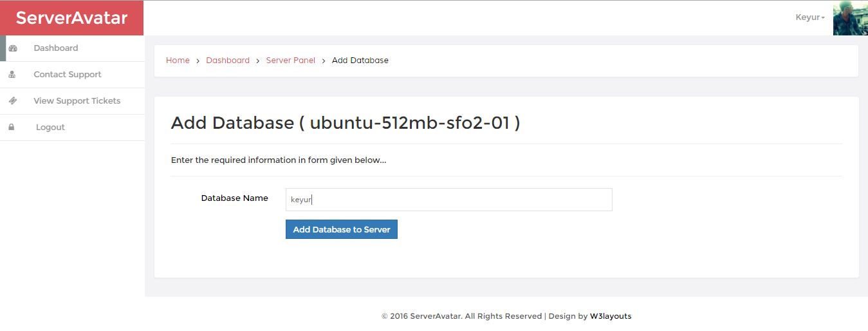868x331 pixels.
Task: Click the user profile avatar photo
Action: tap(850, 18)
